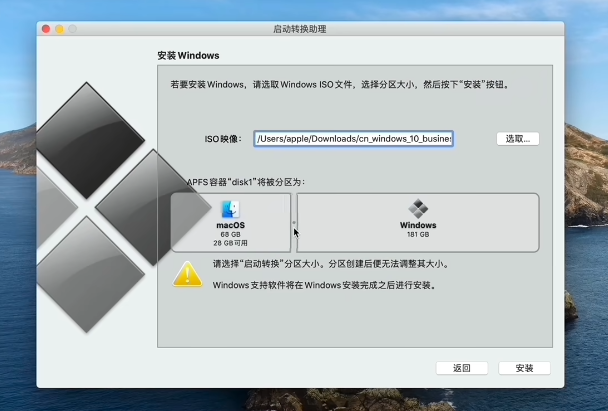Click the yellow warning triangle icon
Image resolution: width=608 pixels, height=411 pixels.
point(187,274)
